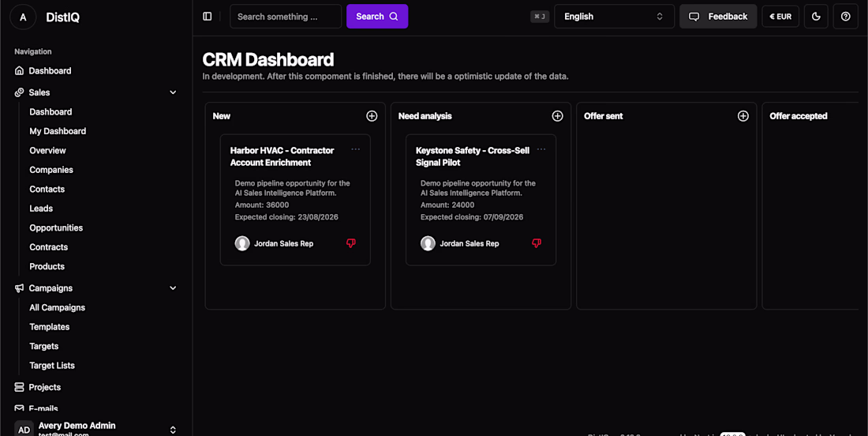Go to Opportunities in the sidebar
The height and width of the screenshot is (436, 868).
coord(56,227)
